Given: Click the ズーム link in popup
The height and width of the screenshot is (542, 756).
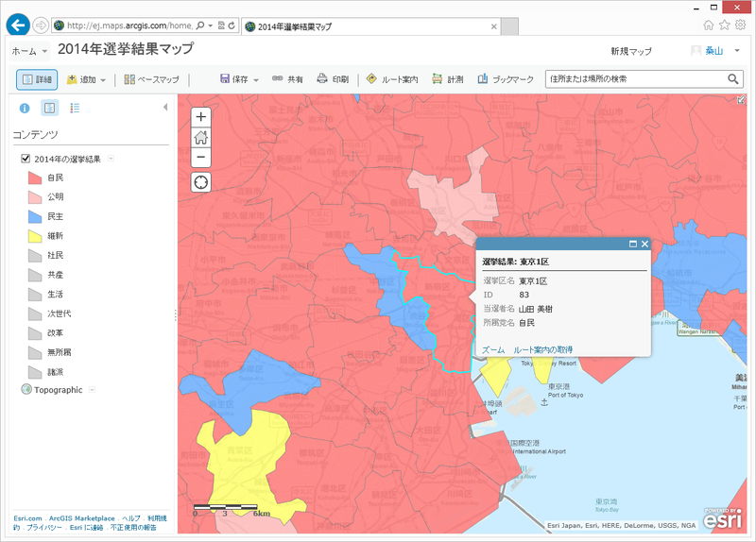Looking at the screenshot, I should point(492,349).
